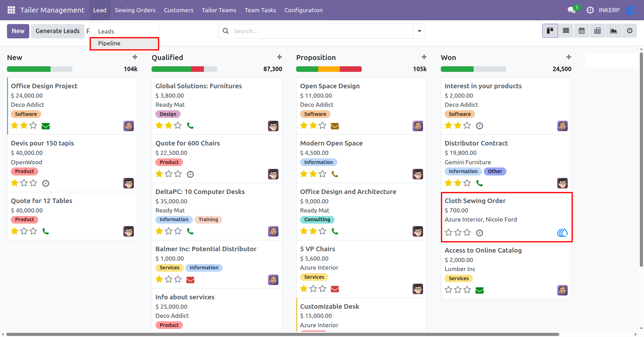Click the Generate Leads button
The height and width of the screenshot is (337, 644).
[58, 31]
